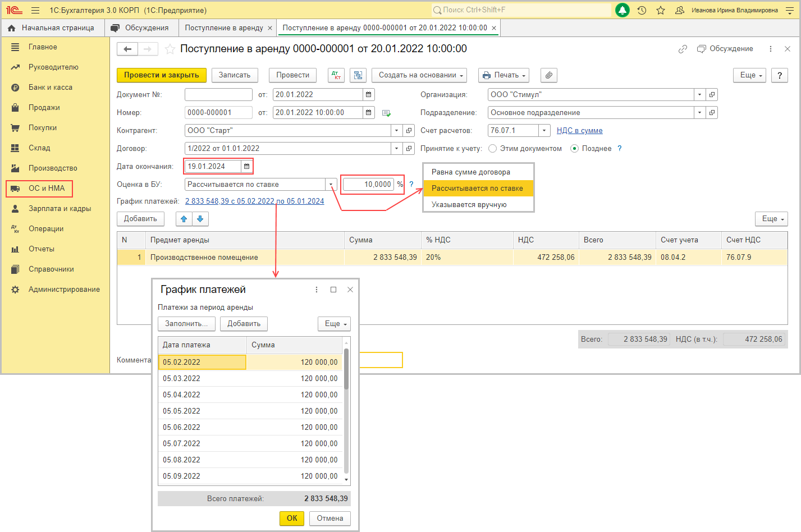Open the discussions users icon in title bar
The image size is (801, 532).
(679, 10)
